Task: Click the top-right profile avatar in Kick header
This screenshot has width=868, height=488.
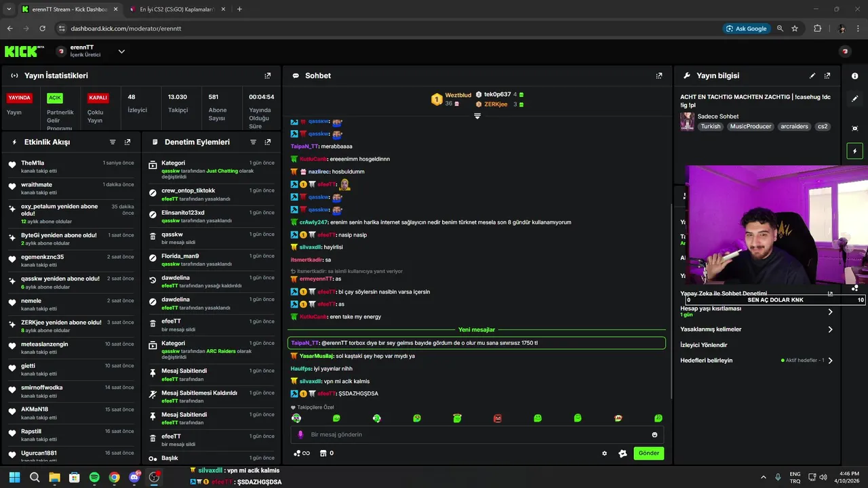Action: (x=845, y=52)
